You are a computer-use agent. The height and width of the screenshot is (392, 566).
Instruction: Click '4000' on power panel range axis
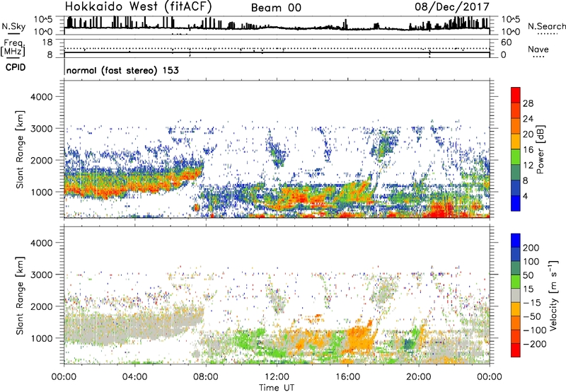(x=41, y=97)
